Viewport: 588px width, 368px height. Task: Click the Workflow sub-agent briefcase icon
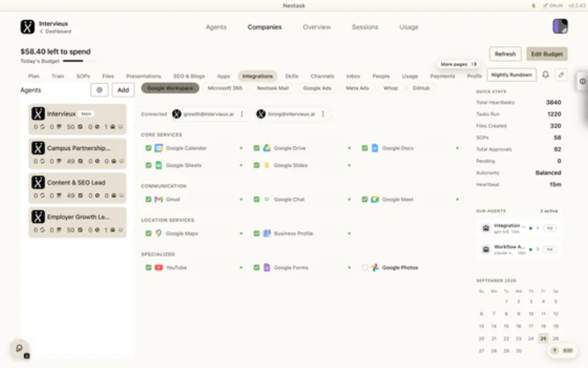click(486, 250)
